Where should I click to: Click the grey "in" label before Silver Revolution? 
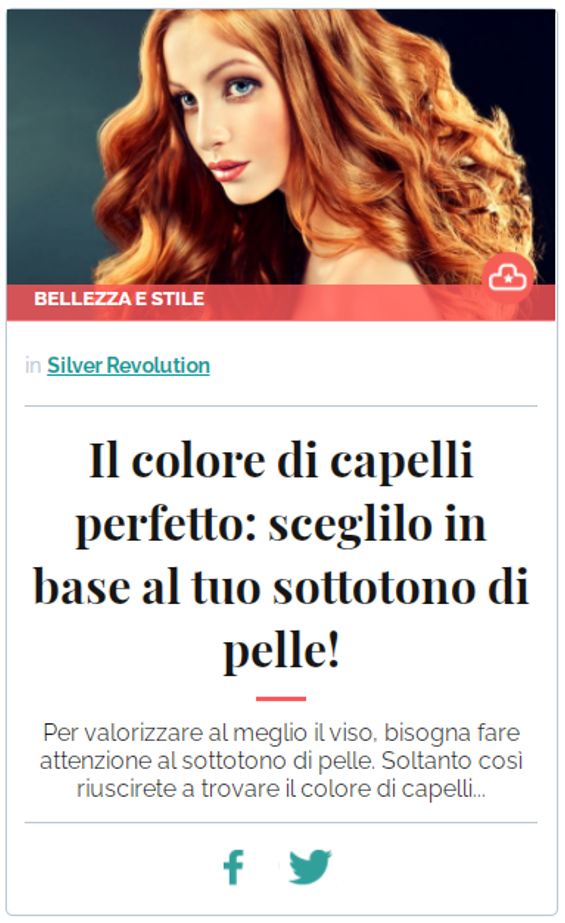(33, 366)
